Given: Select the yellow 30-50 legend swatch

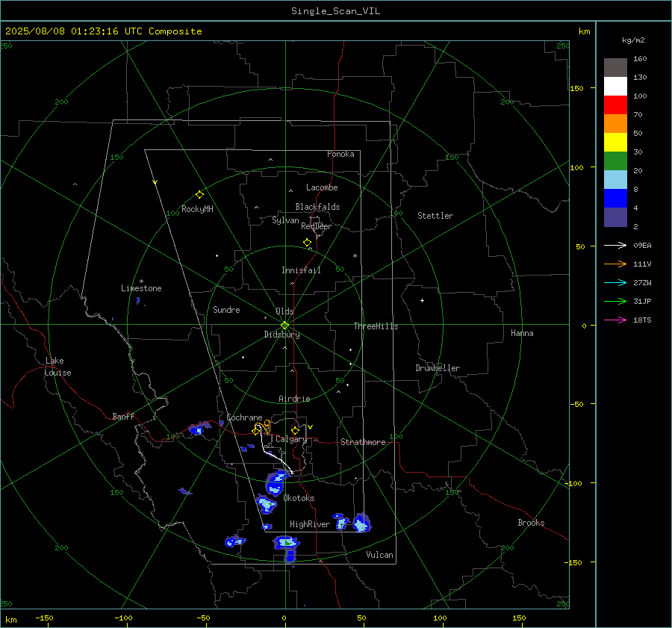Looking at the screenshot, I should [x=615, y=143].
